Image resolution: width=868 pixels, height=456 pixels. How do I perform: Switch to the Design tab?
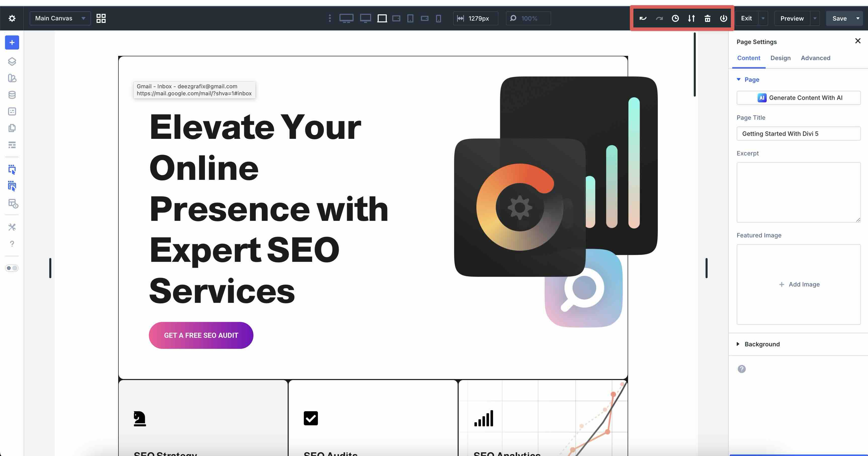point(780,58)
